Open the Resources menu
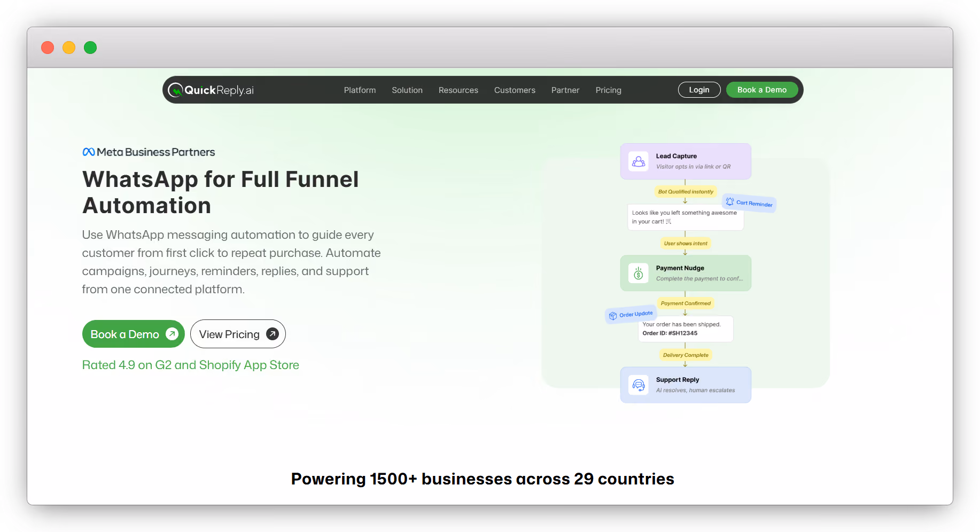The height and width of the screenshot is (532, 980). [x=458, y=90]
